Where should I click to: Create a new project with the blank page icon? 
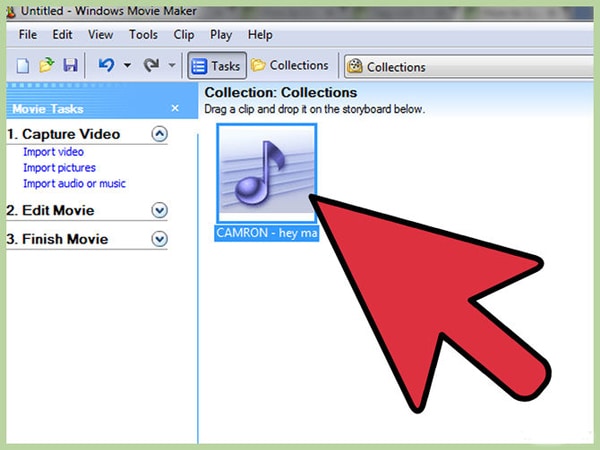pyautogui.click(x=23, y=65)
